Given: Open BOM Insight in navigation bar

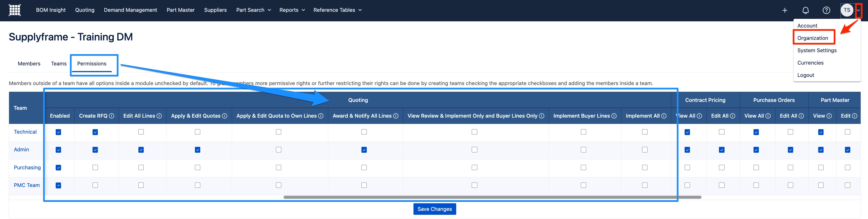Looking at the screenshot, I should coord(51,10).
